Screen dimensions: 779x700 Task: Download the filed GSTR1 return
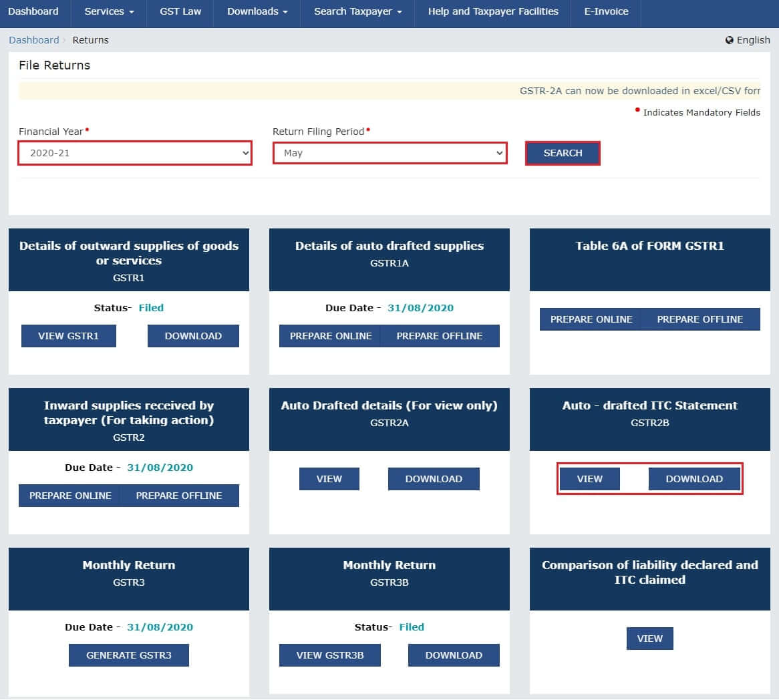(193, 335)
